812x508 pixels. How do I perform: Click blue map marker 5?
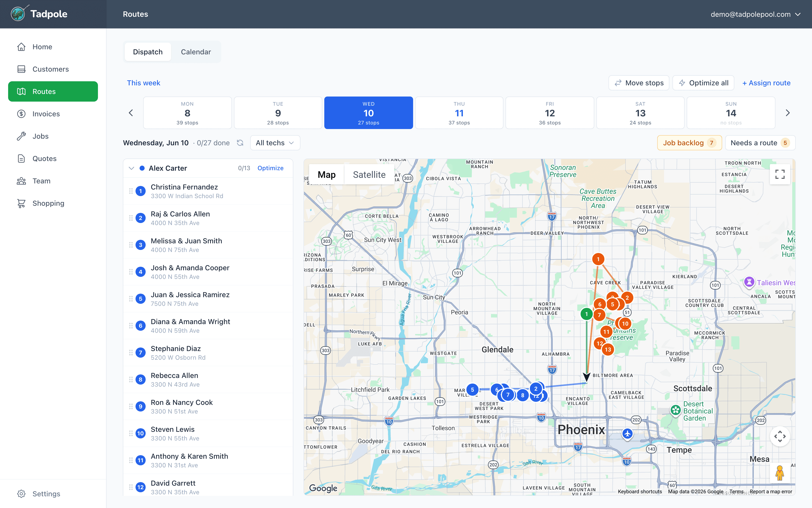tap(472, 390)
